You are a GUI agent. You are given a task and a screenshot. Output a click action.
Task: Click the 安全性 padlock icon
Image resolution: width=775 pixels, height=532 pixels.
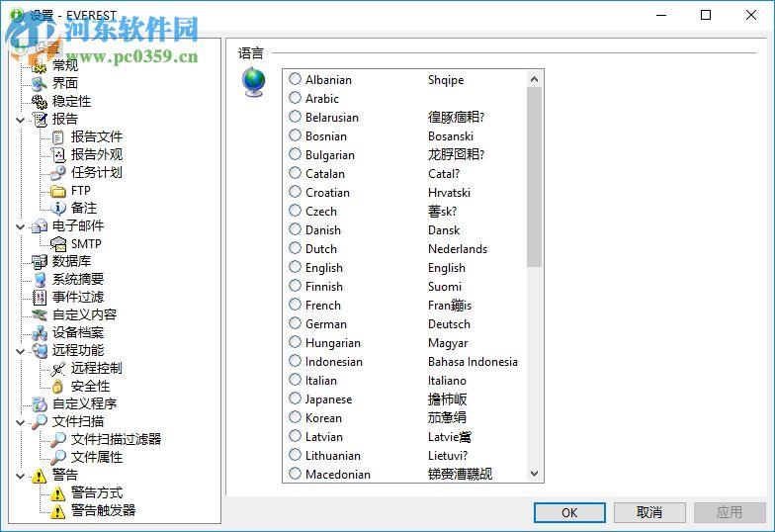point(57,386)
